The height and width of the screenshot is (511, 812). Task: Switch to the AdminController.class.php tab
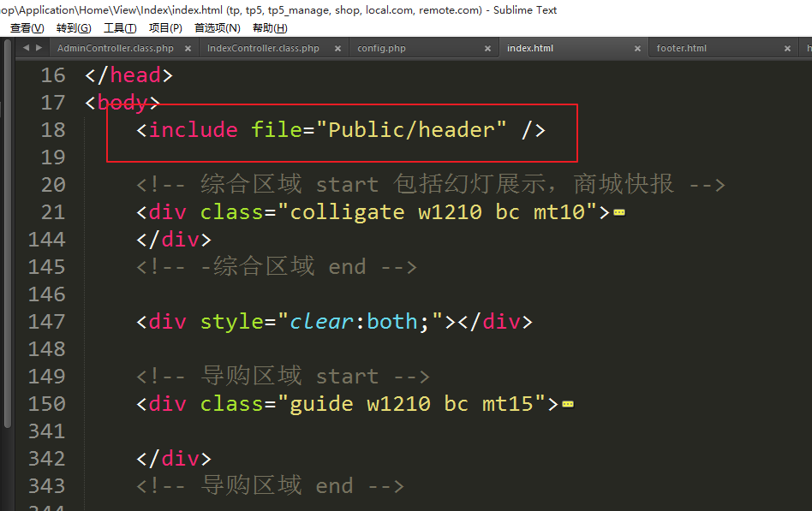click(115, 49)
